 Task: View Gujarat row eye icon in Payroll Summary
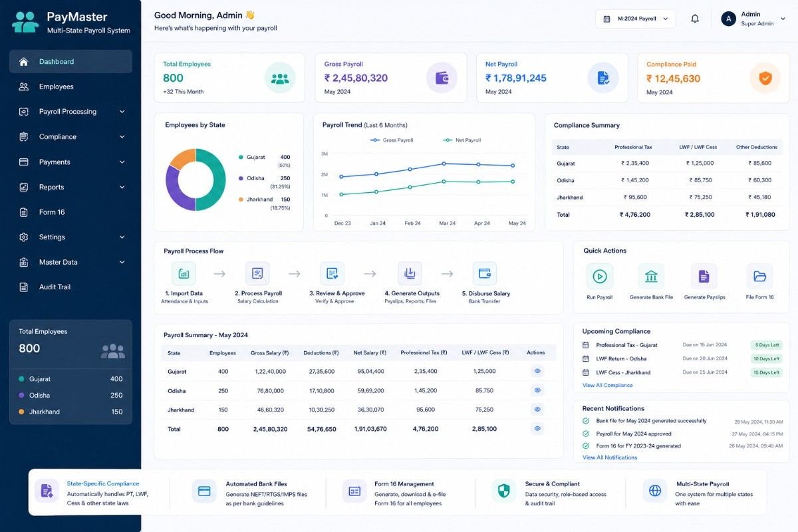(537, 371)
